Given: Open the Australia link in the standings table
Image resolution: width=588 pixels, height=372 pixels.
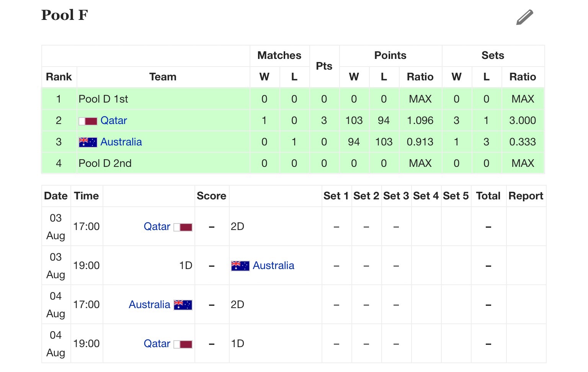Looking at the screenshot, I should tap(121, 142).
